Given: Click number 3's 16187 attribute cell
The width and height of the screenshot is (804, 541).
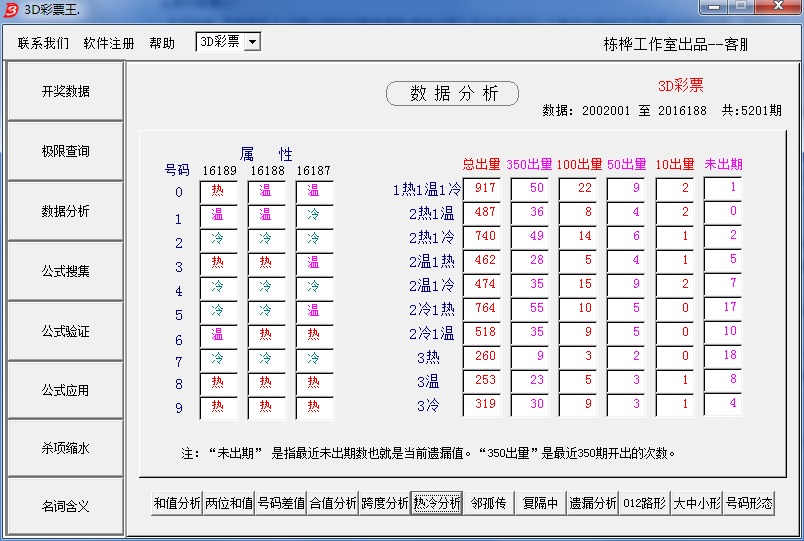Looking at the screenshot, I should [314, 264].
